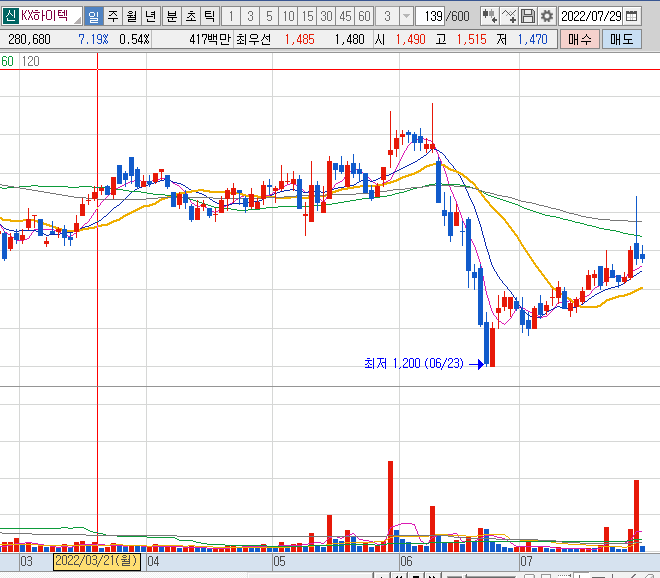Select the 45 interval button
This screenshot has width=660, height=578.
point(346,16)
